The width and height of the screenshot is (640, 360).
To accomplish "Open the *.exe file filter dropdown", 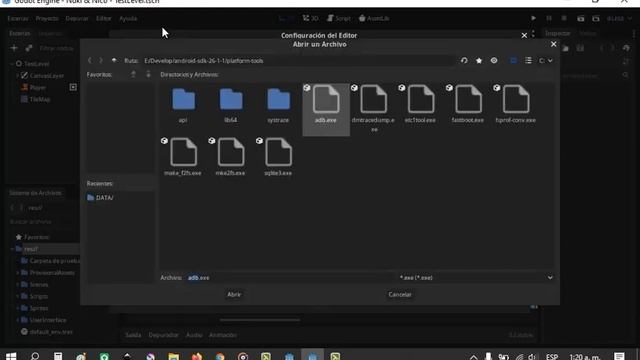I will click(476, 278).
